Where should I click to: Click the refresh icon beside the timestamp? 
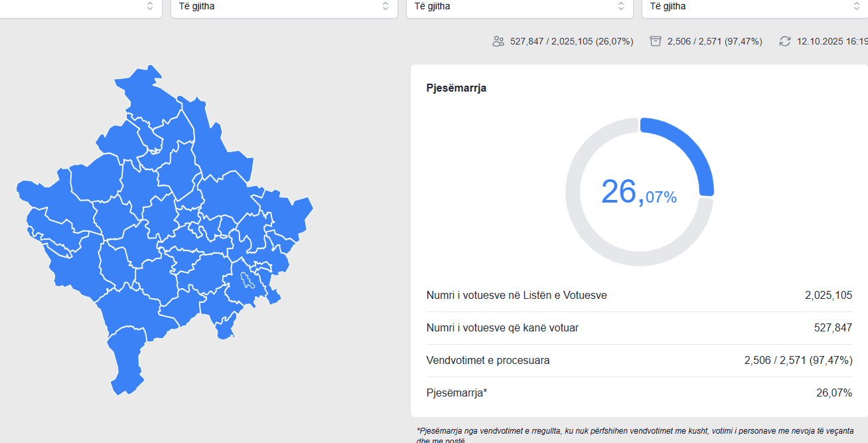[785, 41]
